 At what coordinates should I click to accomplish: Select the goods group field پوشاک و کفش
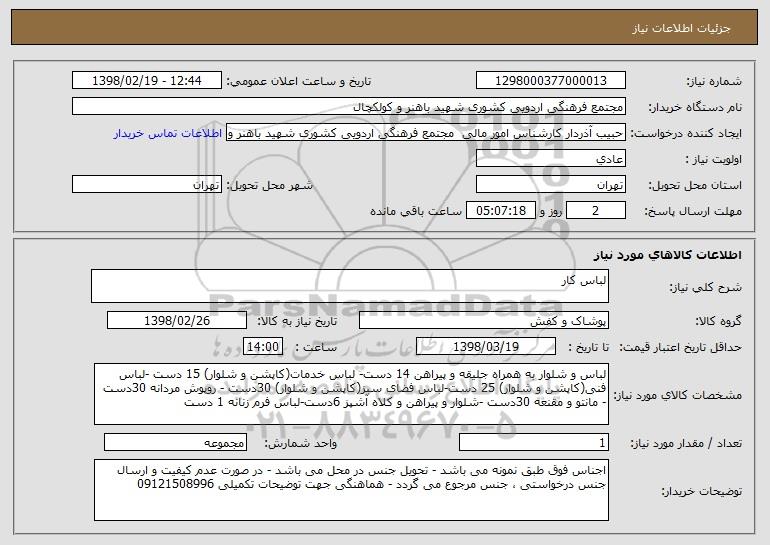pos(484,321)
